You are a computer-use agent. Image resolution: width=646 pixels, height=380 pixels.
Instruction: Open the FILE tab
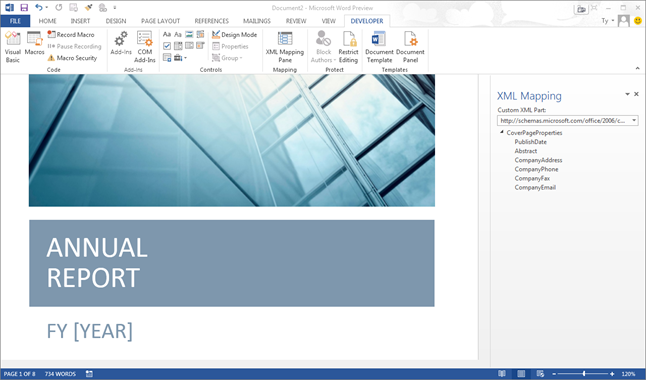tap(15, 21)
